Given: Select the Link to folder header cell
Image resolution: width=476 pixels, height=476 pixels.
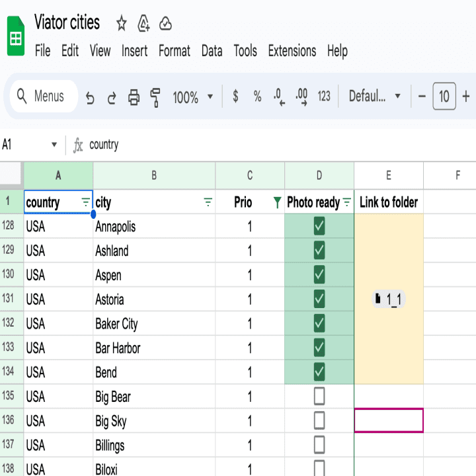Looking at the screenshot, I should click(x=389, y=202).
